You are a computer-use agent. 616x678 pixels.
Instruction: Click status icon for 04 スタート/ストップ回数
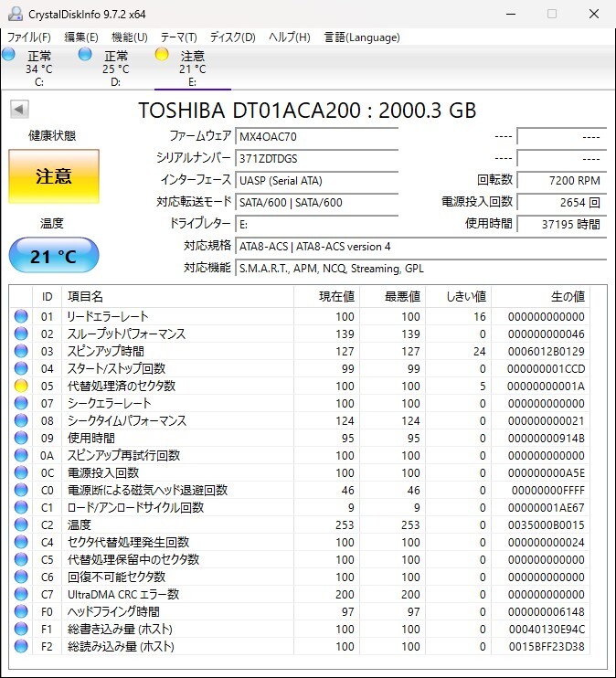[21, 368]
